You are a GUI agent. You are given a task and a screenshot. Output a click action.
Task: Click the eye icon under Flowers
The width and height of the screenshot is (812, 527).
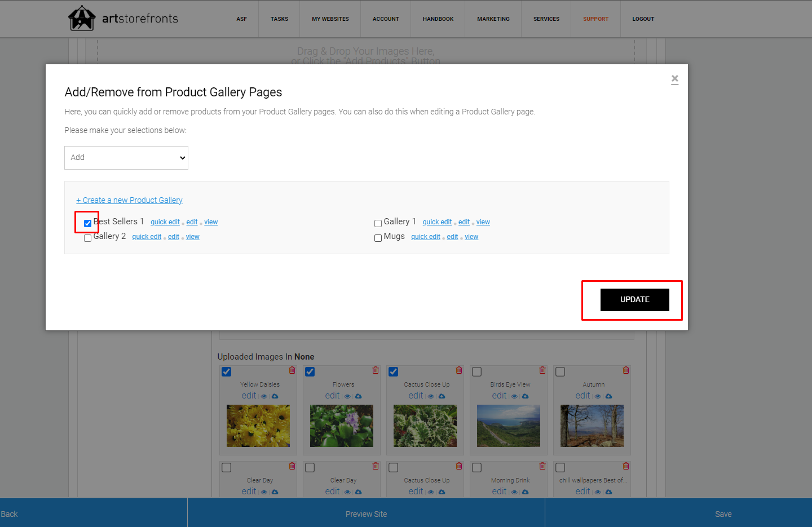point(347,396)
